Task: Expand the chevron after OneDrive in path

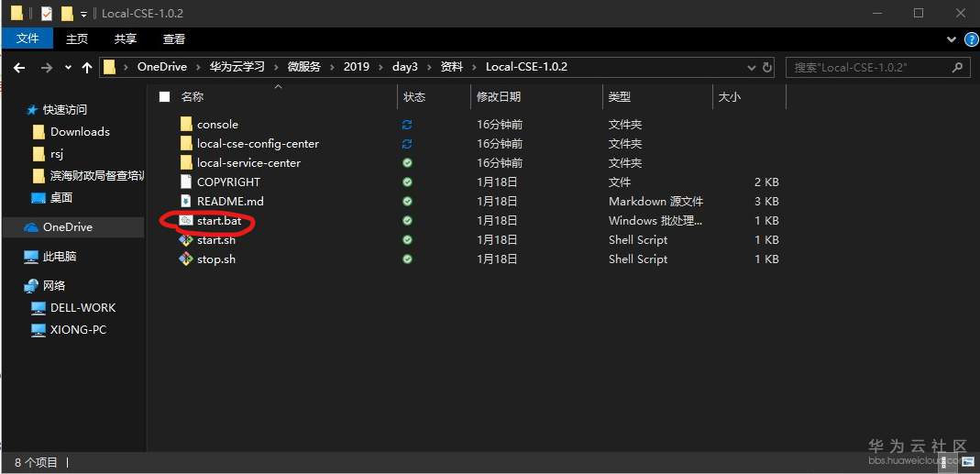Action: (x=198, y=67)
